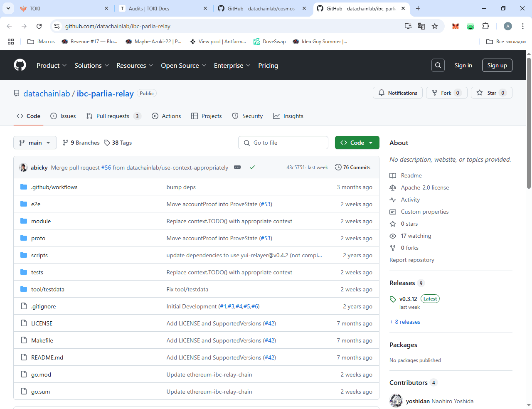Click the Go to file search field
The height and width of the screenshot is (409, 532).
point(283,143)
